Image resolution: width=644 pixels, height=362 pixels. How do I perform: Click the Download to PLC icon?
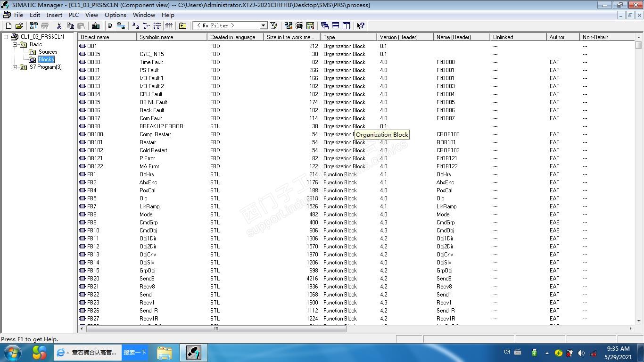96,26
